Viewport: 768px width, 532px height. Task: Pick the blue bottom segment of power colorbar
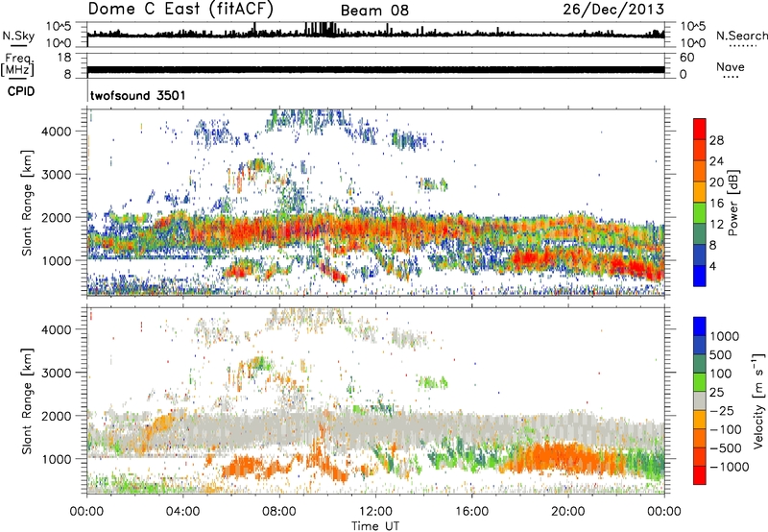click(700, 276)
